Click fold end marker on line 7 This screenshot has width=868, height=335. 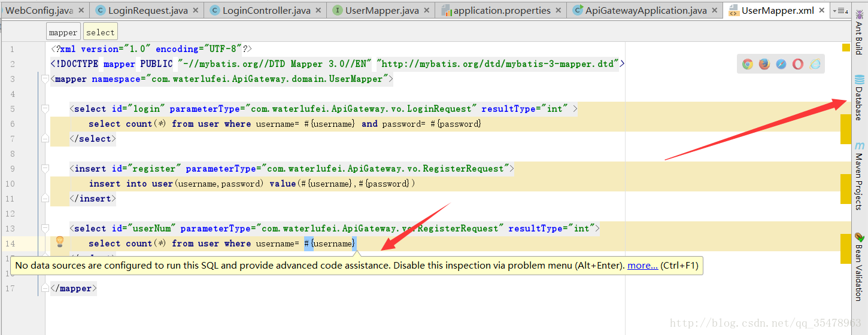[45, 139]
